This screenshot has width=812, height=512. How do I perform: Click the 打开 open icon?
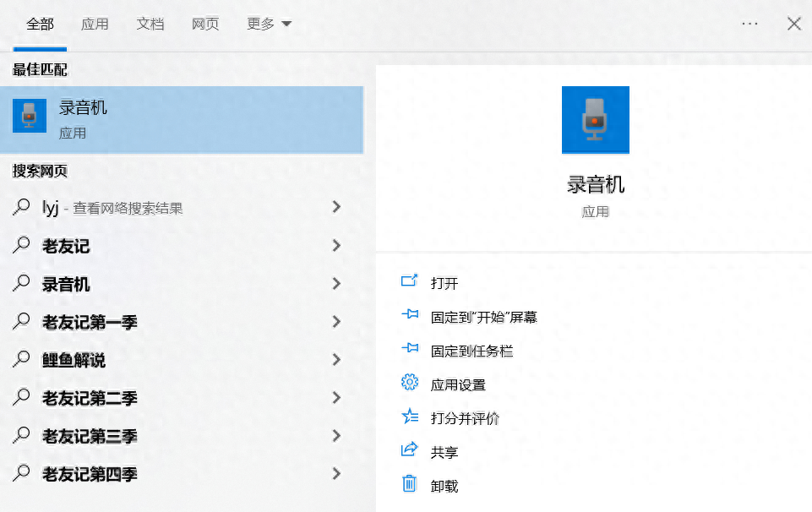click(x=410, y=282)
